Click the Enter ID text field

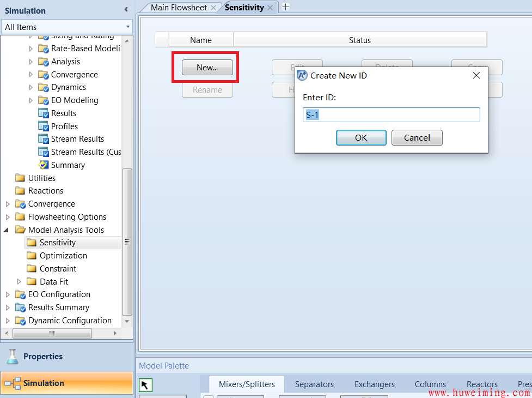tap(391, 115)
